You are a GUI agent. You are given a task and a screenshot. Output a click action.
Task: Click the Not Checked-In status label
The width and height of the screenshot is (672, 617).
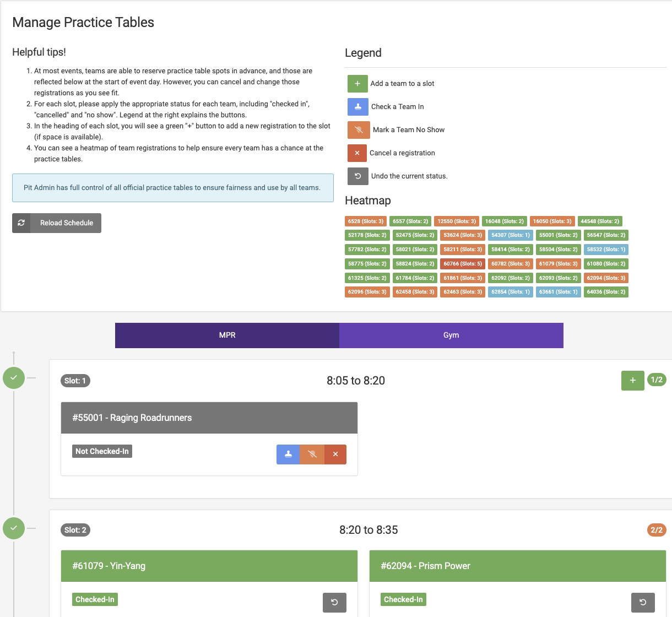102,451
